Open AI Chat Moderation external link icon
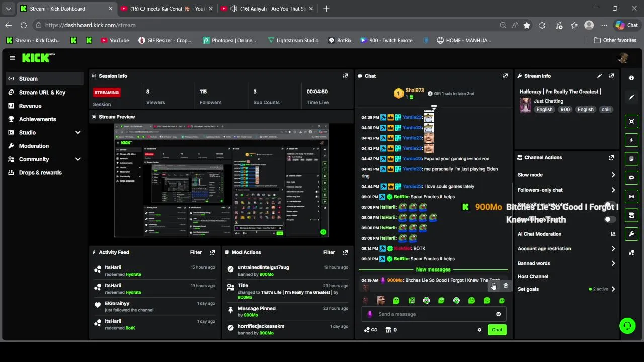Screen dimensions: 644x362 pyautogui.click(x=613, y=234)
